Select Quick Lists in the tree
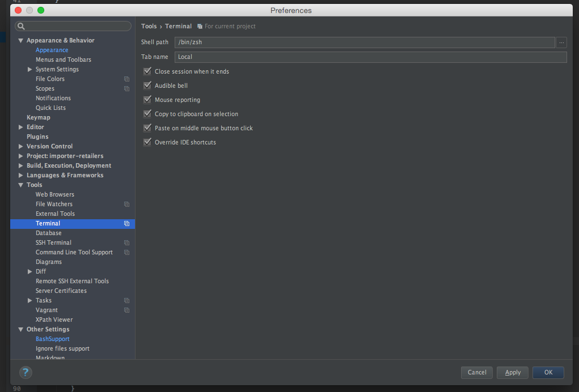The image size is (579, 392). pyautogui.click(x=50, y=108)
